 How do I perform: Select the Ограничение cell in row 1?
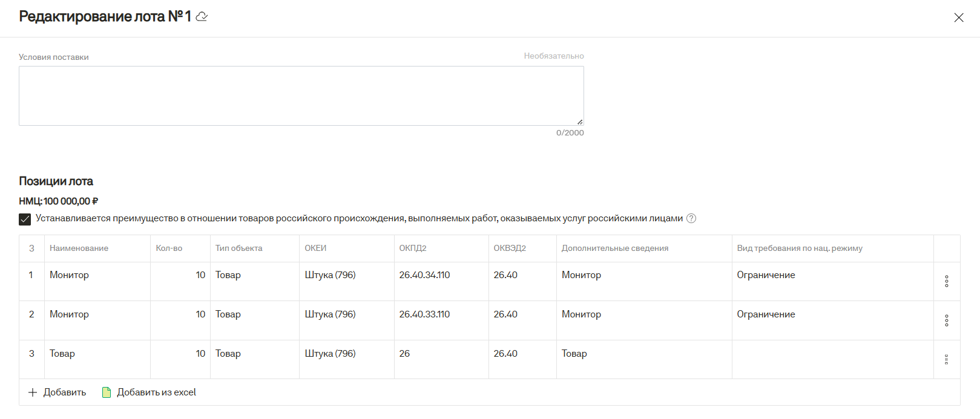pyautogui.click(x=766, y=275)
